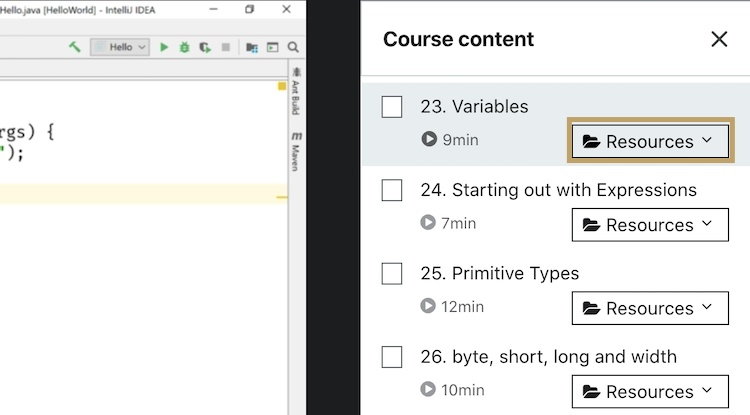This screenshot has height=415, width=750.
Task: Open the Hello run configuration dropdown
Action: point(120,47)
